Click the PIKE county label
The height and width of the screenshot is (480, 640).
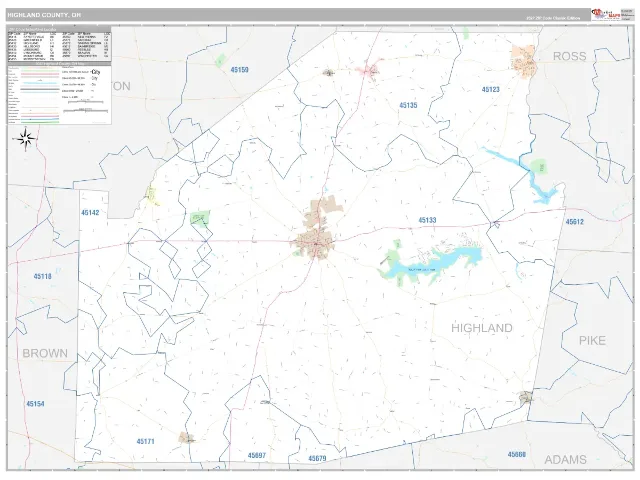[x=592, y=340]
